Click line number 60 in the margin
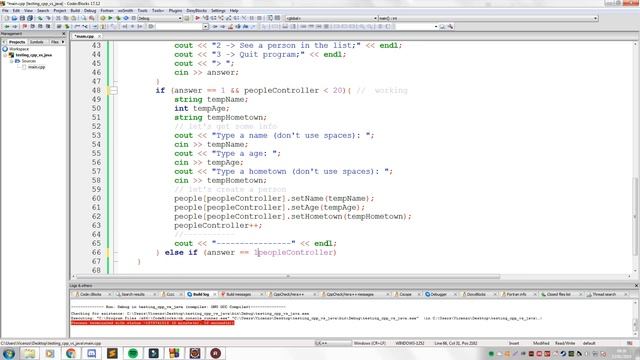The image size is (640, 360). coord(96,198)
